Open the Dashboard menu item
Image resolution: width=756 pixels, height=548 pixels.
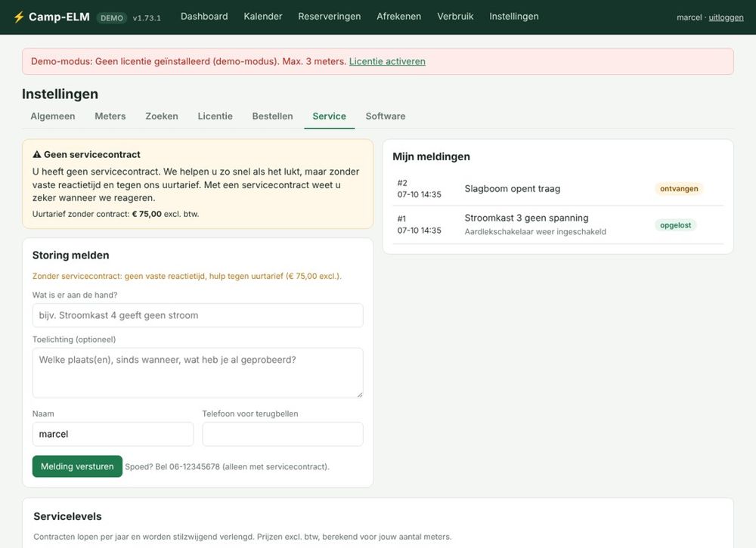(x=204, y=17)
